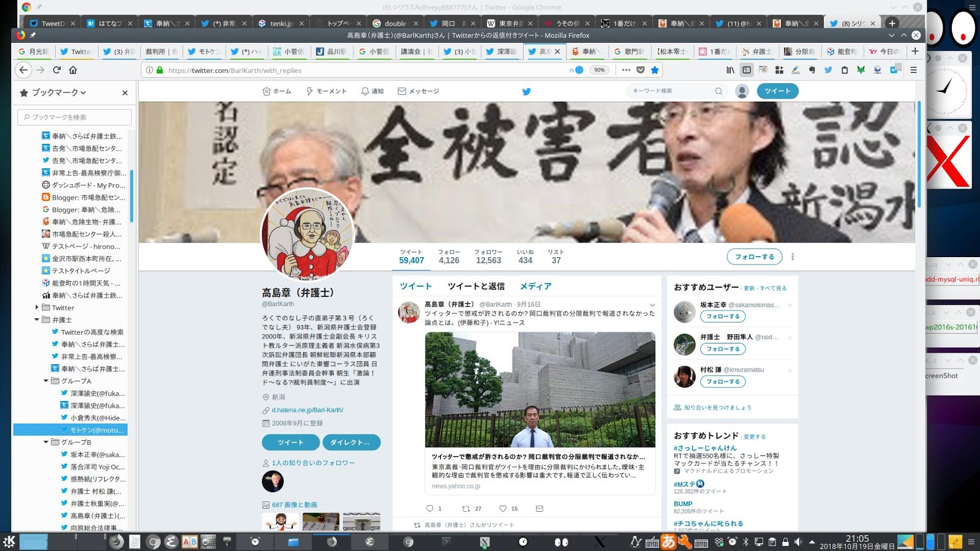
Task: Open profile three-dot more options menu
Action: 793,257
